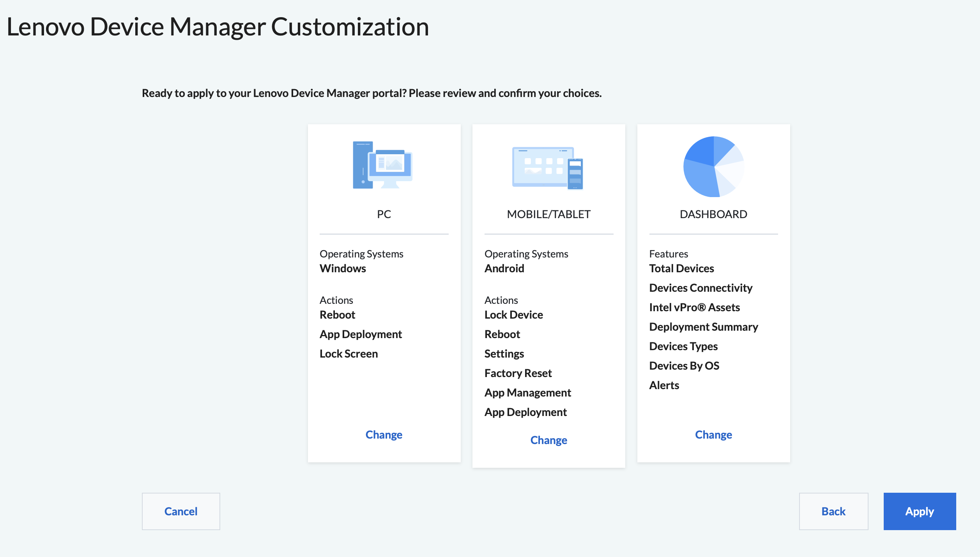Screen dimensions: 980x557
Task: Click 'Lock Device' action text
Action: click(513, 315)
